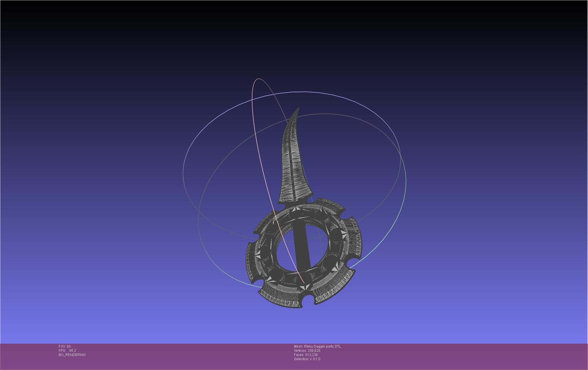Click the Vertices: 256,626 count

tap(307, 351)
